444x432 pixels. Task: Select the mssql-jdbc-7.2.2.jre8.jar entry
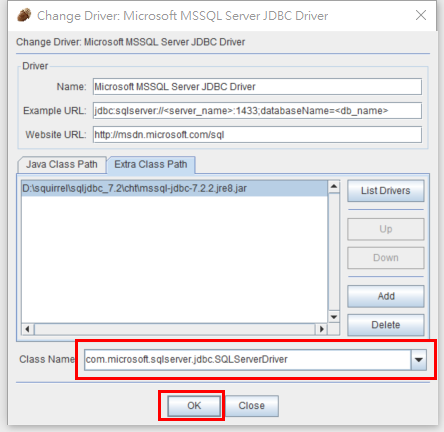[x=174, y=188]
